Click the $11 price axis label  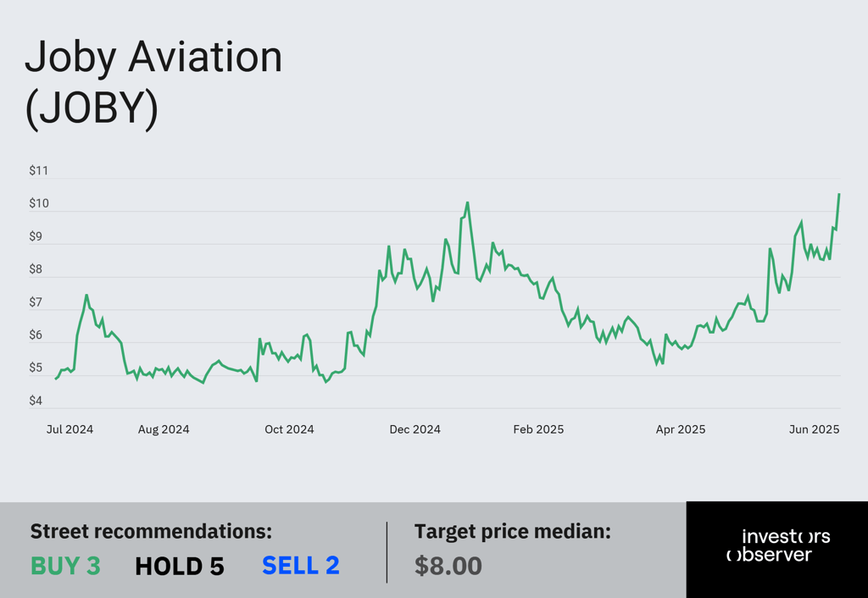coord(39,170)
